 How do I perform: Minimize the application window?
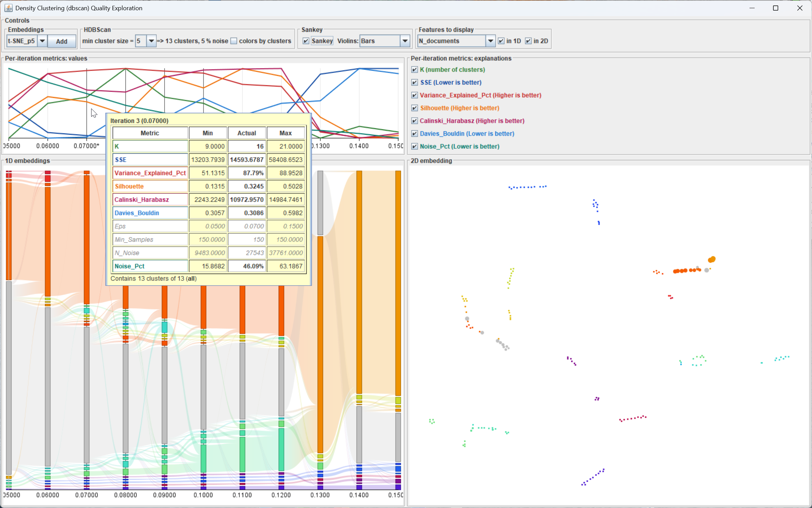[752, 8]
